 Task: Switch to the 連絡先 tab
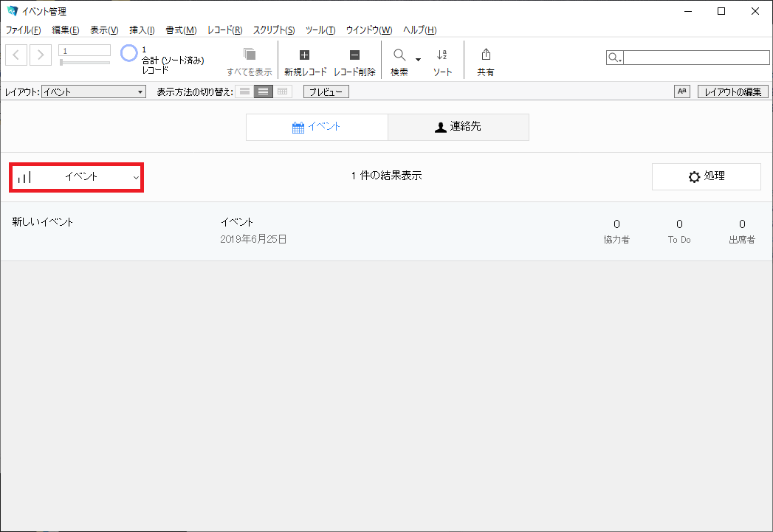pos(458,127)
